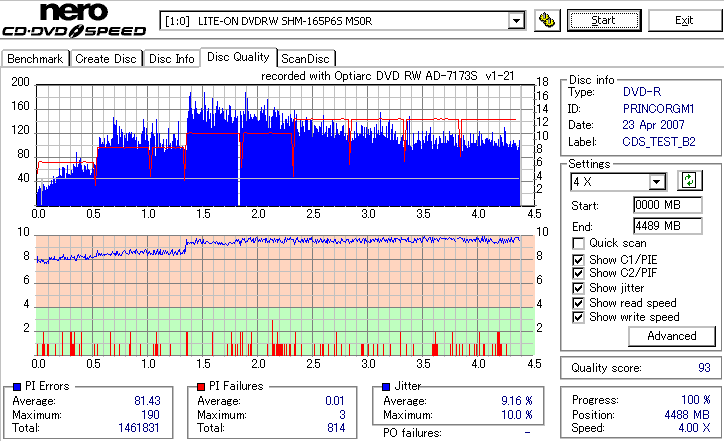Uncheck Show jitter
Image resolution: width=724 pixels, height=441 pixels.
[x=578, y=288]
